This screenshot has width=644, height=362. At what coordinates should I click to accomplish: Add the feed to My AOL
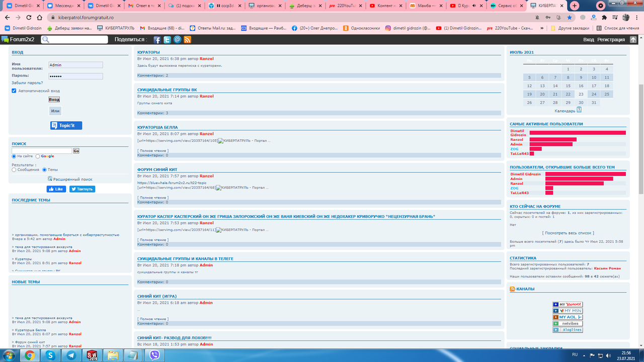(568, 317)
